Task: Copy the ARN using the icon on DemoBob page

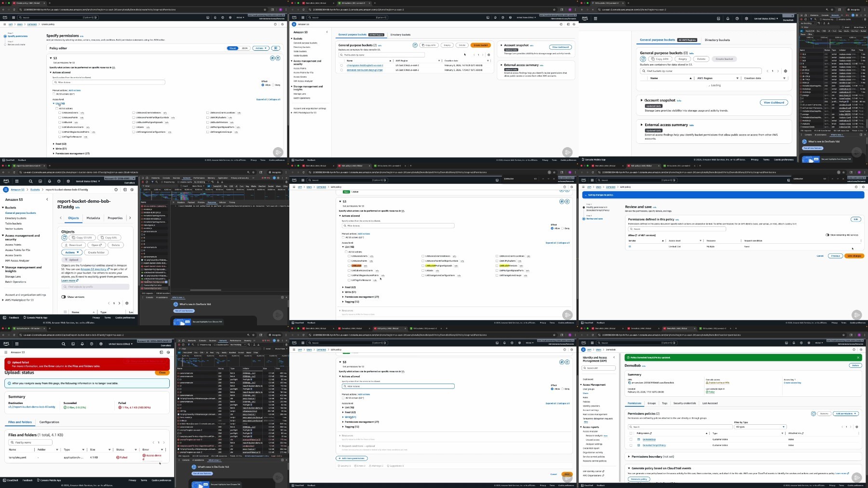Action: click(630, 383)
